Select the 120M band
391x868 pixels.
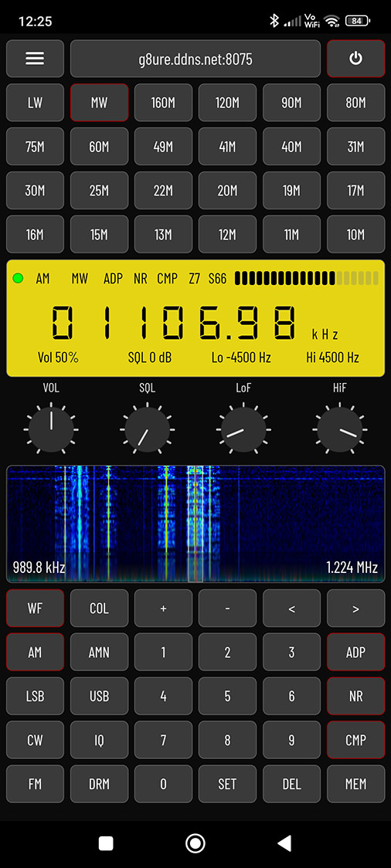(228, 103)
